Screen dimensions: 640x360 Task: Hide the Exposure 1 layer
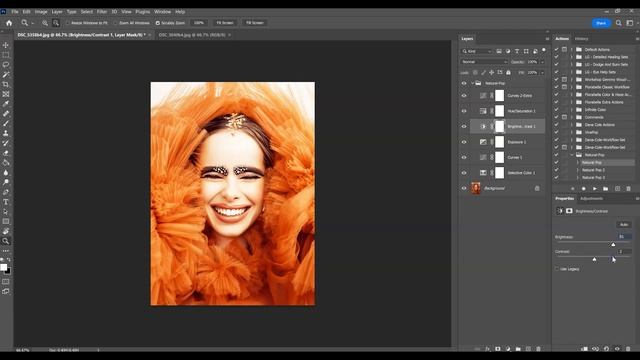pos(464,142)
